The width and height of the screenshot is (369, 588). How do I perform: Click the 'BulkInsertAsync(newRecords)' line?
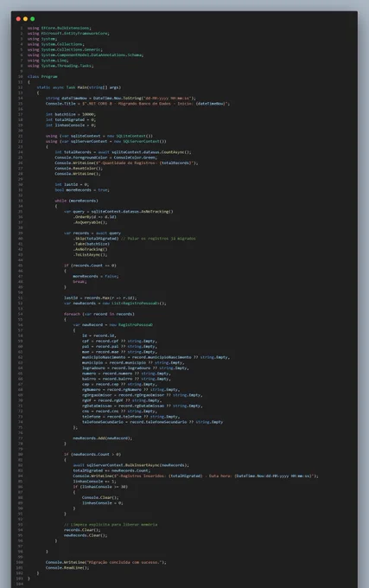(131, 465)
